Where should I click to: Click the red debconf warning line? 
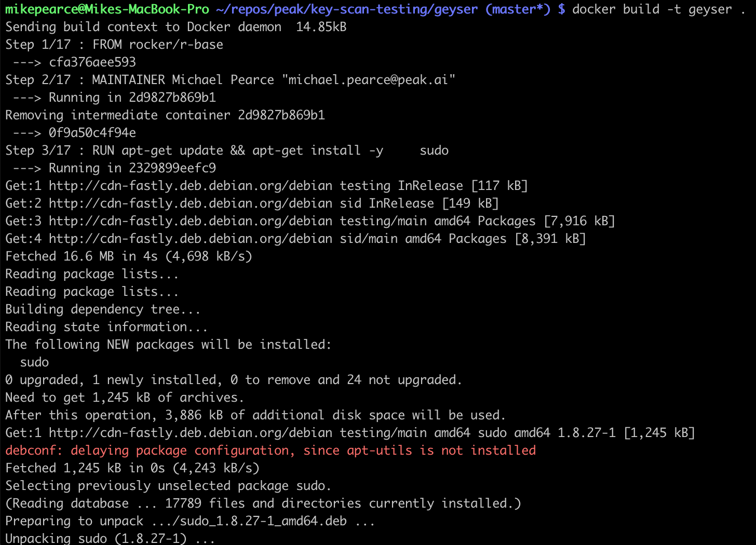coord(271,451)
